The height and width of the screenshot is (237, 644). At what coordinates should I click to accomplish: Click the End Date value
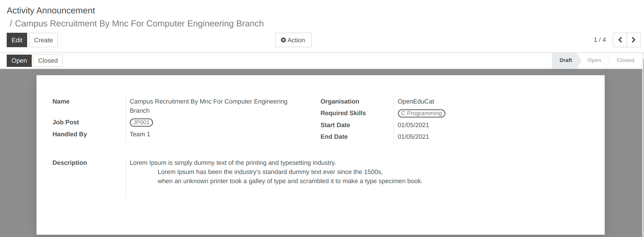point(413,137)
